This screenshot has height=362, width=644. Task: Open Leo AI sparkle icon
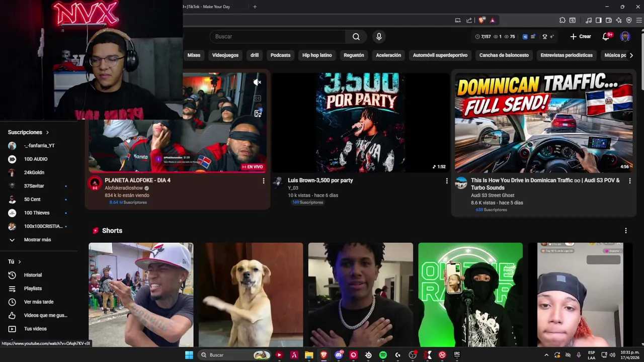(619, 20)
